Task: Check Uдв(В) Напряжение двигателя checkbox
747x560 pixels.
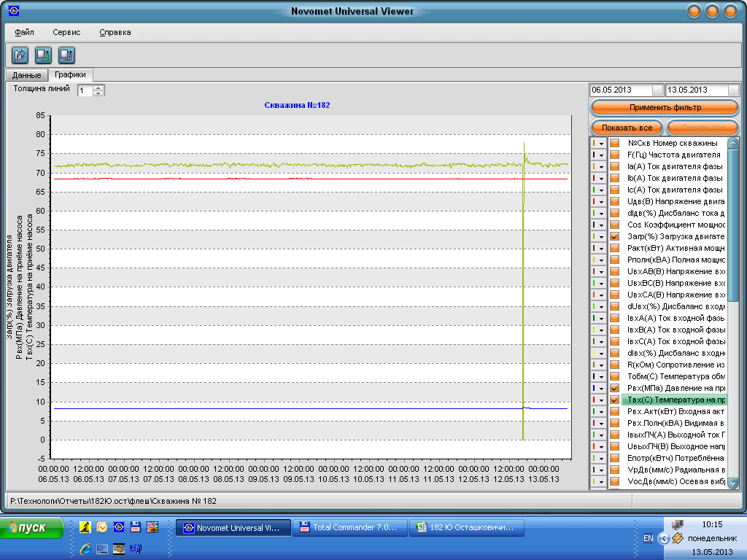Action: click(614, 201)
